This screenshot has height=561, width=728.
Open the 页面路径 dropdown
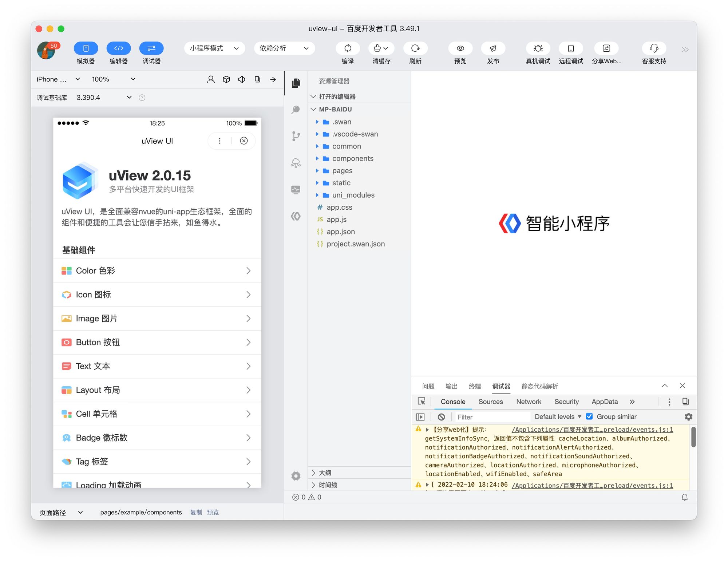coord(62,512)
